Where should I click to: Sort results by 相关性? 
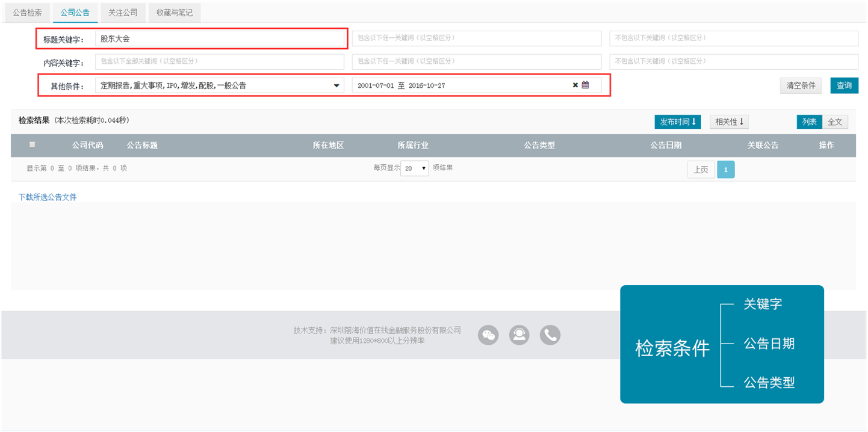click(x=729, y=122)
